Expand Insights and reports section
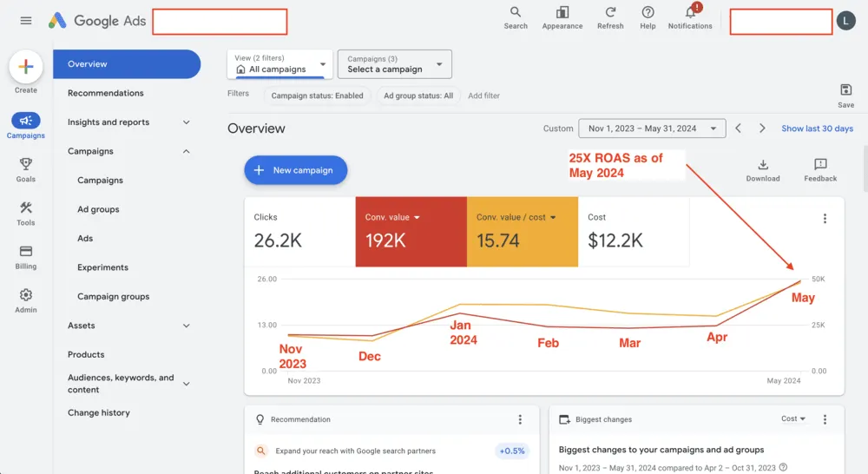Image resolution: width=868 pixels, height=474 pixels. coord(186,122)
